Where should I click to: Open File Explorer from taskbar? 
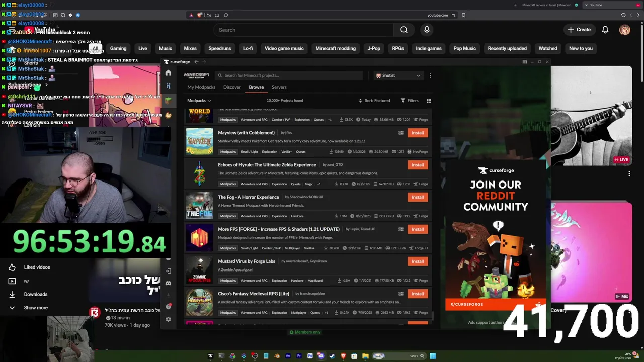(365, 356)
